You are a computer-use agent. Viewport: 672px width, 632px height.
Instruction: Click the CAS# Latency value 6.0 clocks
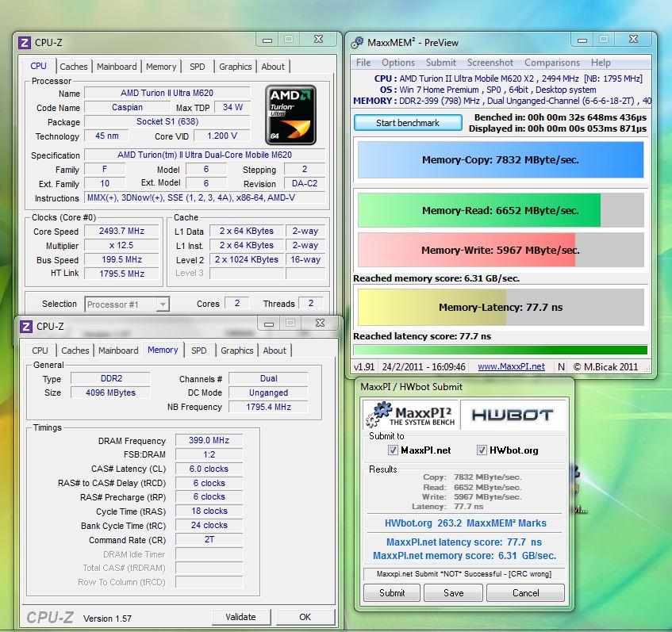click(x=209, y=469)
